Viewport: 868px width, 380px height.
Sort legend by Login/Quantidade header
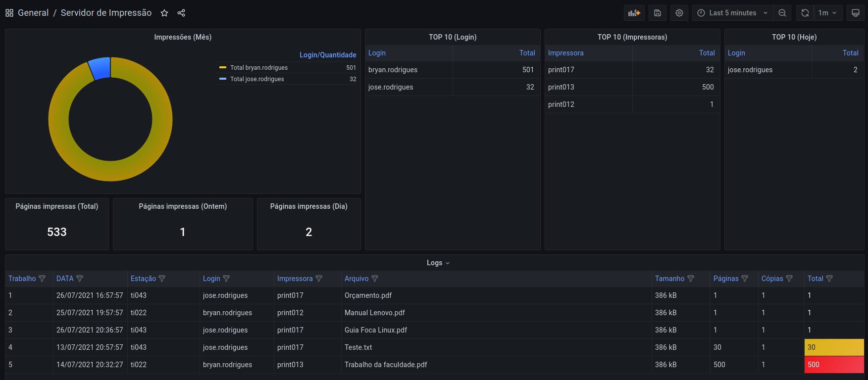click(327, 55)
